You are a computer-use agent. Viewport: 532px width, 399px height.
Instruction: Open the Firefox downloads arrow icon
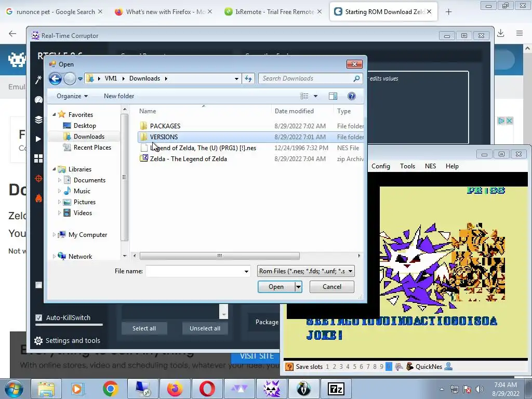[500, 33]
